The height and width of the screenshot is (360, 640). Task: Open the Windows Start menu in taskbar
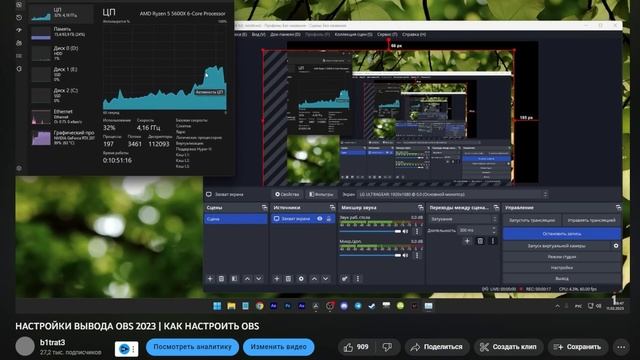[x=217, y=306]
